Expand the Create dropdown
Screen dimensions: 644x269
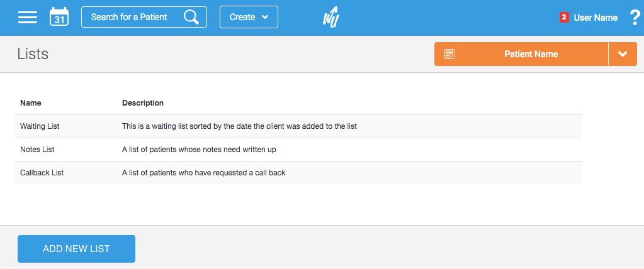249,17
